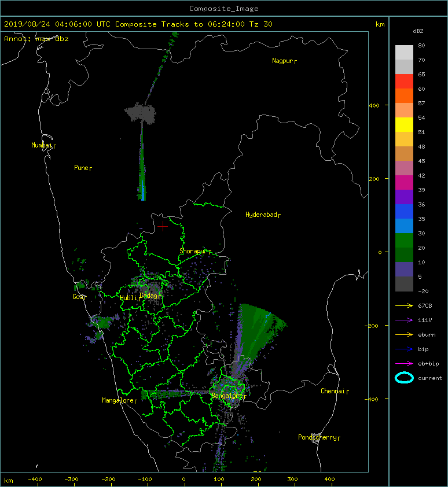Click the Pune city label
448x487 pixels.
(x=81, y=168)
